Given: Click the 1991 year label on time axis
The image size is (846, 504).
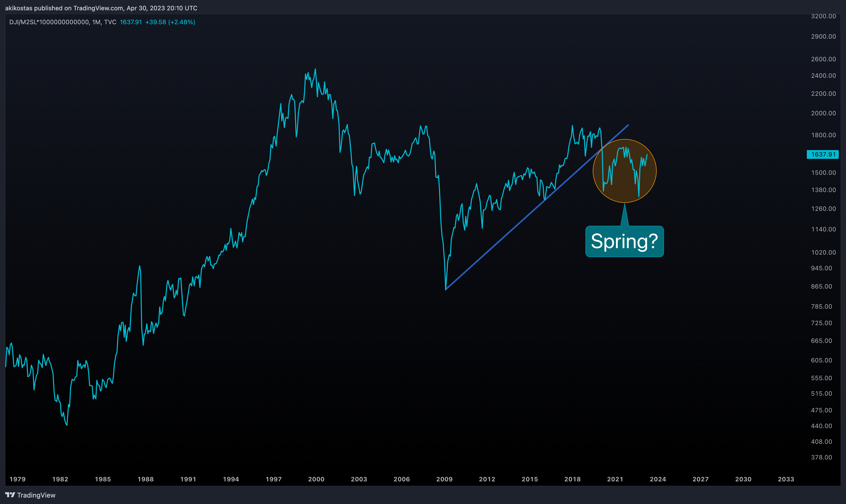Looking at the screenshot, I should pos(188,480).
